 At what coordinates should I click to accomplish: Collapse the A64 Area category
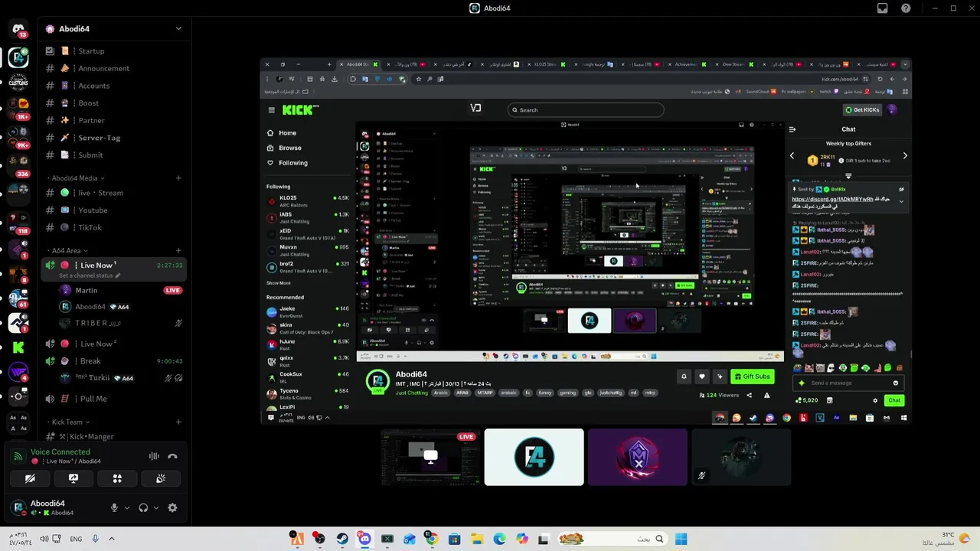69,250
